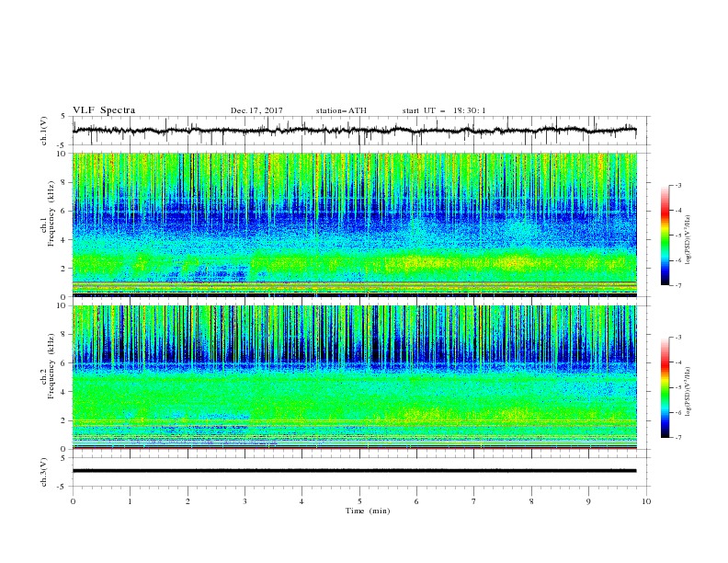Click the "8" kHz tick on ch.1 frequency axis
The image size is (728, 563).
pos(63,182)
